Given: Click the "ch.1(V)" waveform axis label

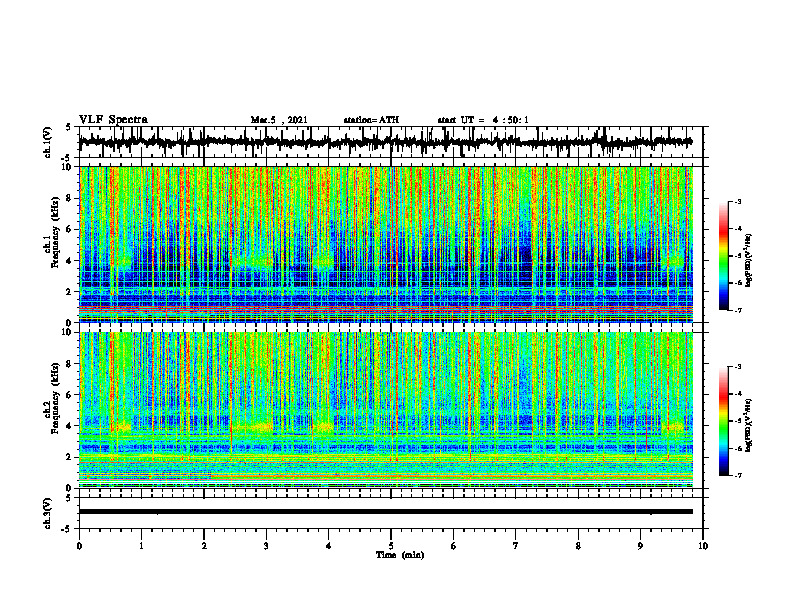Looking at the screenshot, I should [x=48, y=142].
